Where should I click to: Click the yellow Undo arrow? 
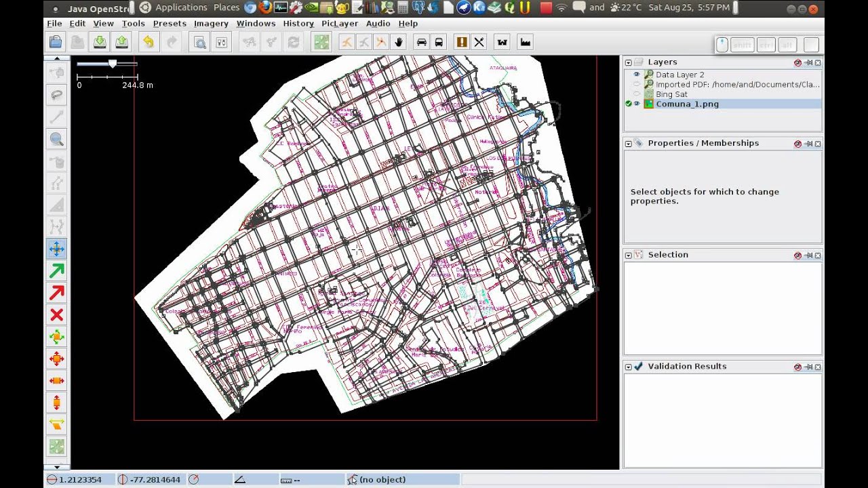click(148, 42)
